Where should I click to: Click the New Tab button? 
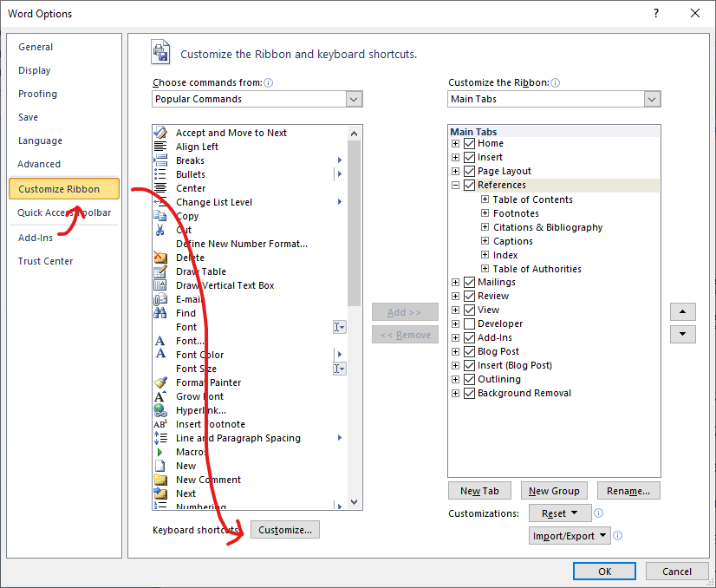(x=479, y=491)
